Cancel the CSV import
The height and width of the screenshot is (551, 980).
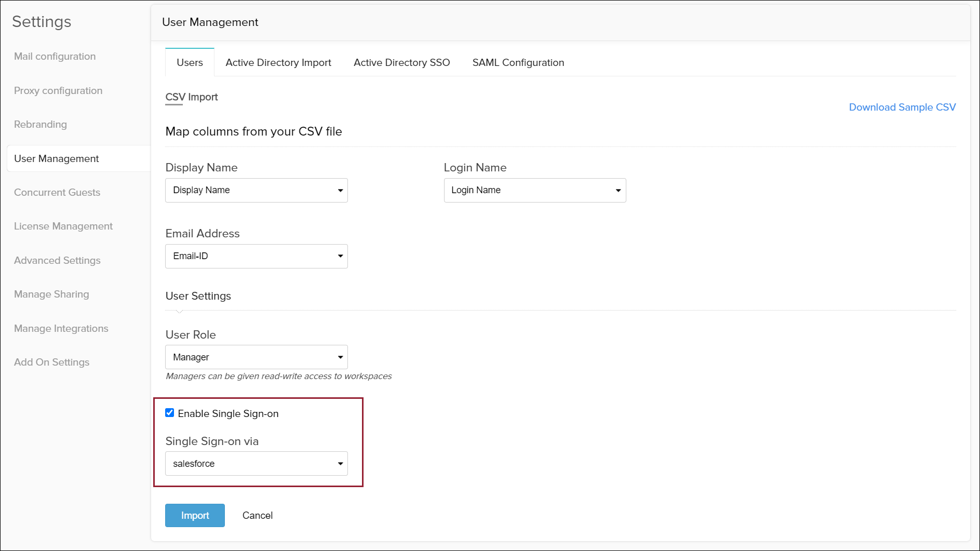[257, 516]
